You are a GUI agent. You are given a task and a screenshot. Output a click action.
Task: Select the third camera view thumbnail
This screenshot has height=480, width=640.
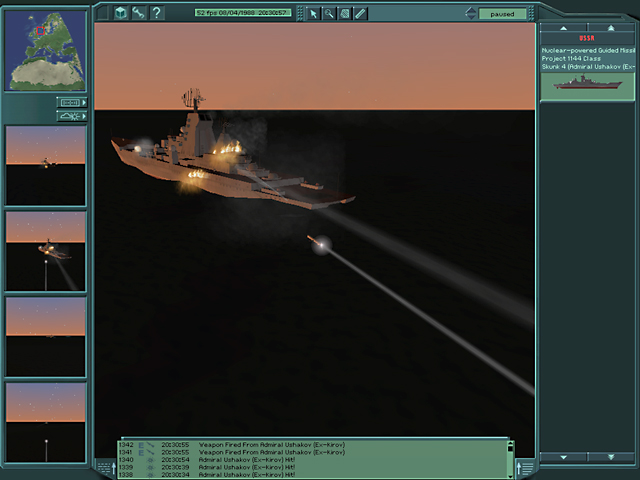(45, 337)
